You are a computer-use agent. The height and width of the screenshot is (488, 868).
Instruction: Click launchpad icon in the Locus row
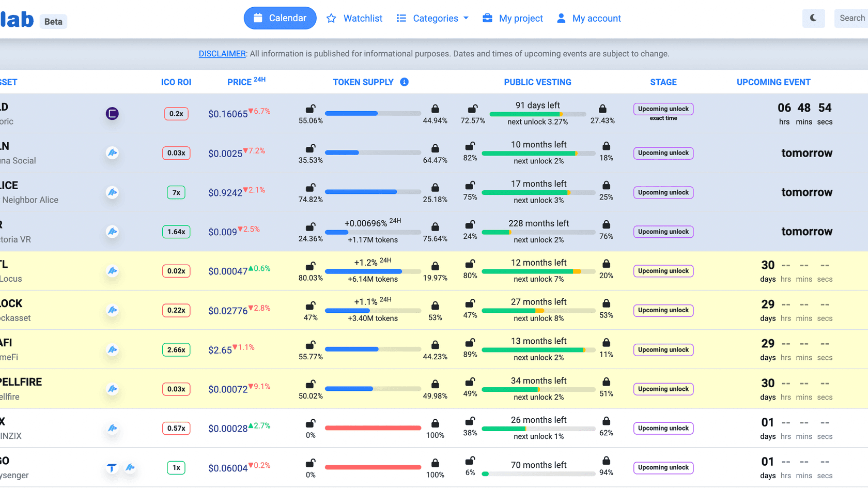coord(112,271)
